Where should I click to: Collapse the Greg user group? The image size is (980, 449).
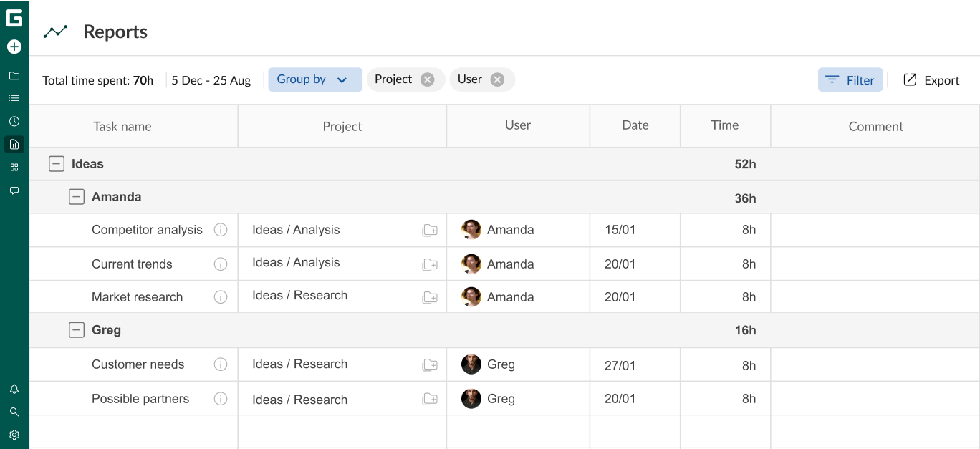coord(77,330)
